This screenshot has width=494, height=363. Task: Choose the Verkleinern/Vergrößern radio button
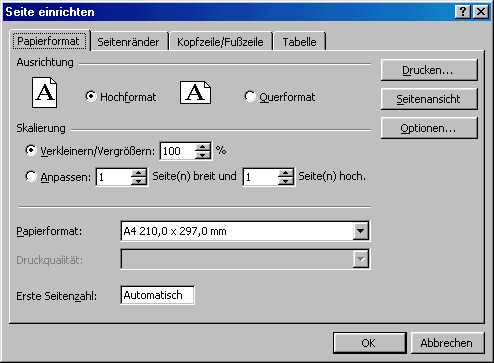click(x=31, y=150)
